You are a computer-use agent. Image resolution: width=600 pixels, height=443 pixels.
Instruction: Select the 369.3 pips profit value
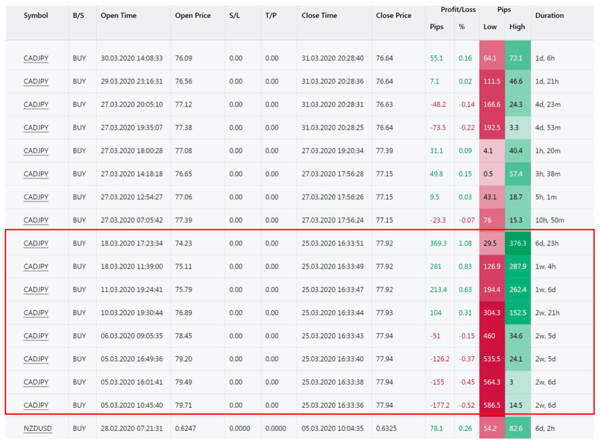click(436, 243)
